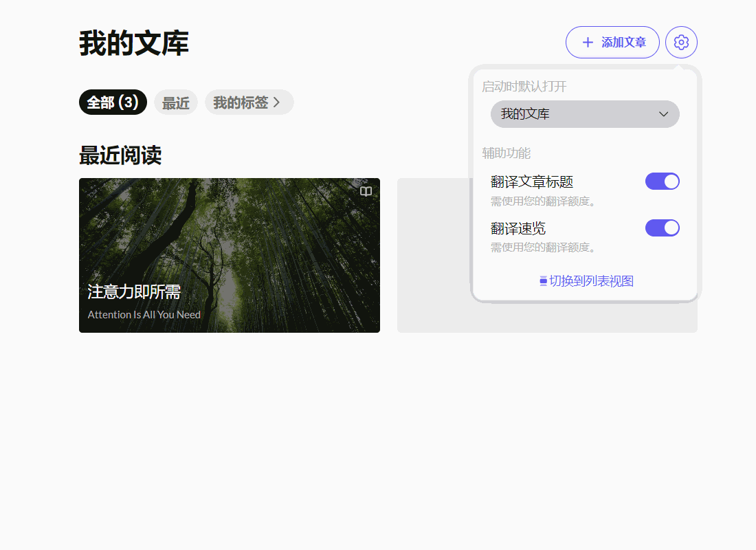Click the list icon beside 切换到列表视图
The width and height of the screenshot is (756, 550).
click(543, 281)
